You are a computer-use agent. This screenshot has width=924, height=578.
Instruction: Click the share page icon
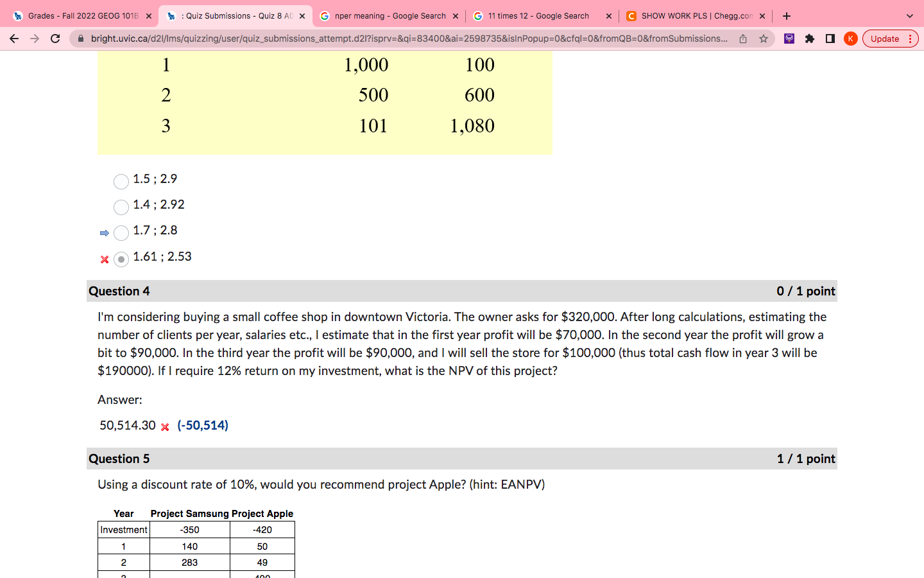pyautogui.click(x=742, y=39)
